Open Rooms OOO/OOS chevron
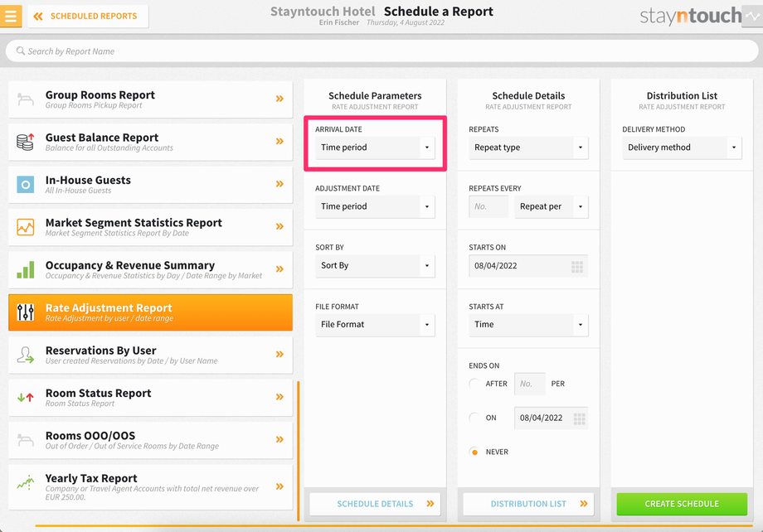This screenshot has height=532, width=763. click(279, 440)
